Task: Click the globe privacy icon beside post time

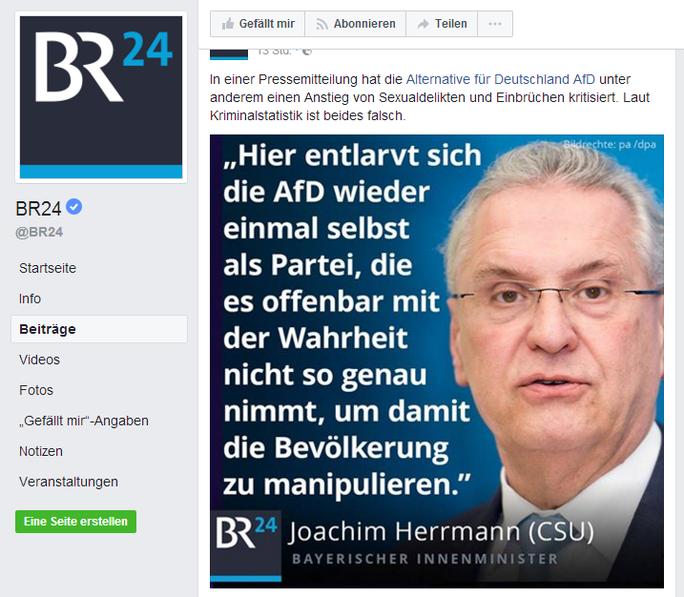Action: click(307, 51)
